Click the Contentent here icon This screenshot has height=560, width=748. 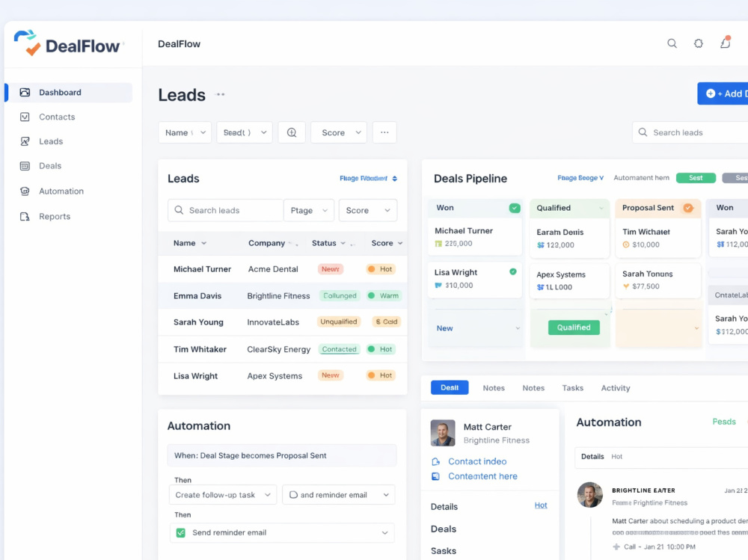click(435, 476)
